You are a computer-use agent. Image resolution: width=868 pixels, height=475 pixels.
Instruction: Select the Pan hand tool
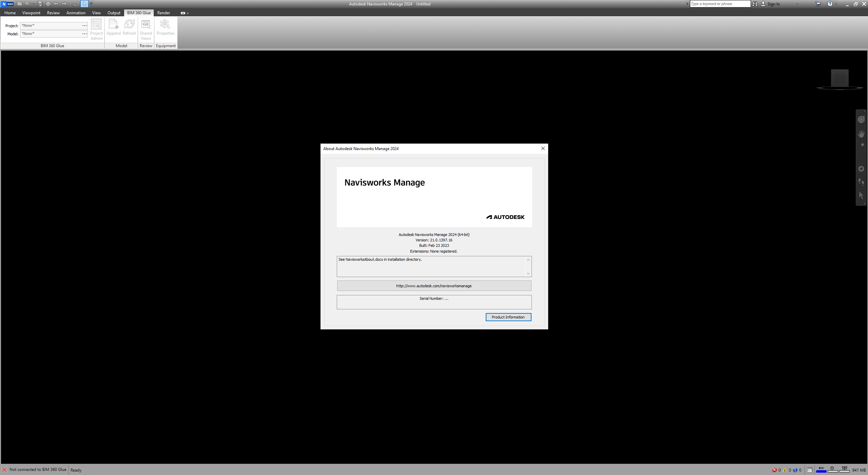861,134
